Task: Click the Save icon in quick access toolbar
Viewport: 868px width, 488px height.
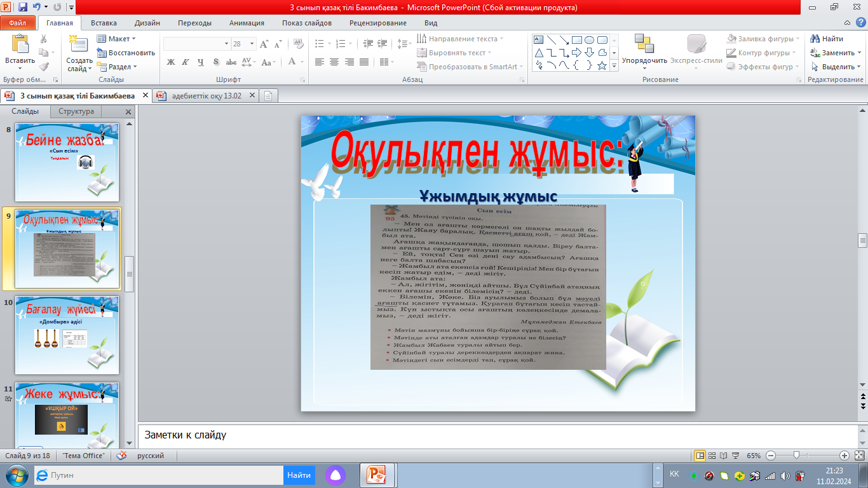Action: tap(23, 8)
